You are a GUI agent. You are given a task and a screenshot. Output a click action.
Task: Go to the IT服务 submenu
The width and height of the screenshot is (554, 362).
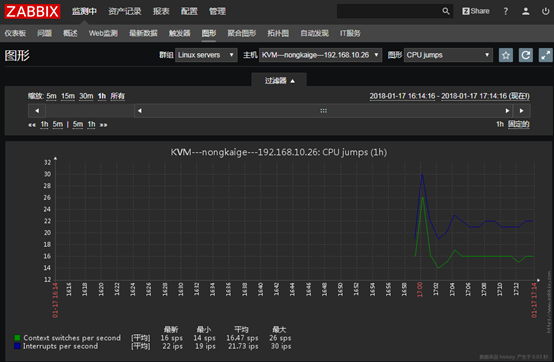(350, 33)
